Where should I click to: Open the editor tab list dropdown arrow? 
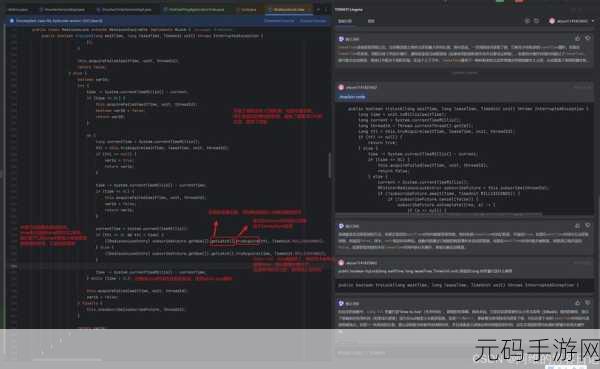click(x=318, y=9)
